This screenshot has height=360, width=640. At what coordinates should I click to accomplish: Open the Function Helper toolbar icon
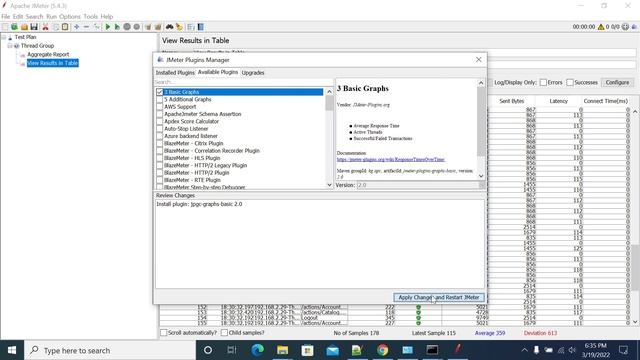(191, 27)
